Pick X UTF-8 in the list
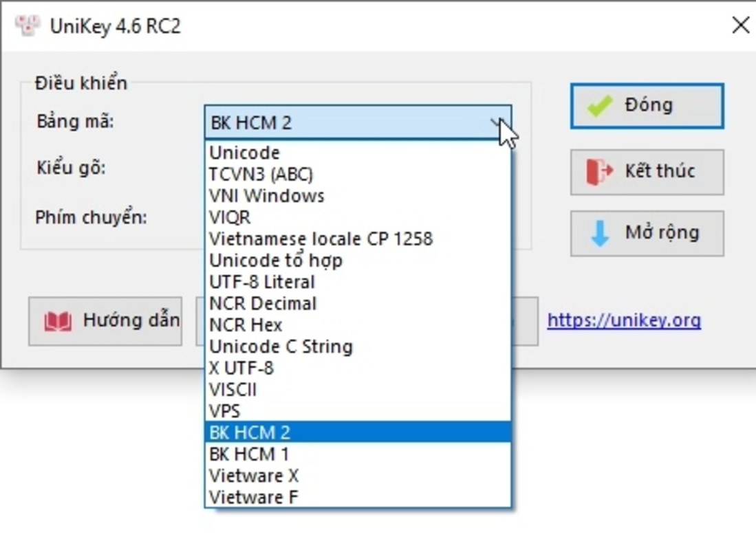Screen dimensions: 756x550 point(358,368)
